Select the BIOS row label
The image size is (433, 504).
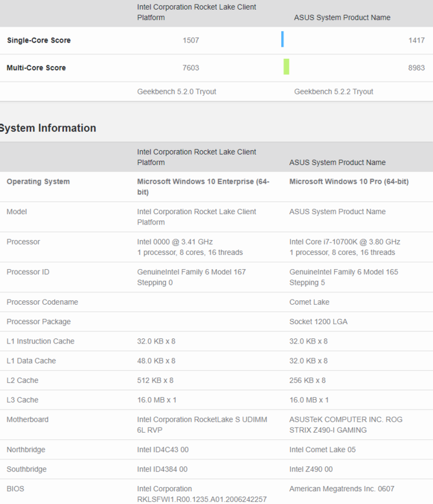[x=16, y=489]
